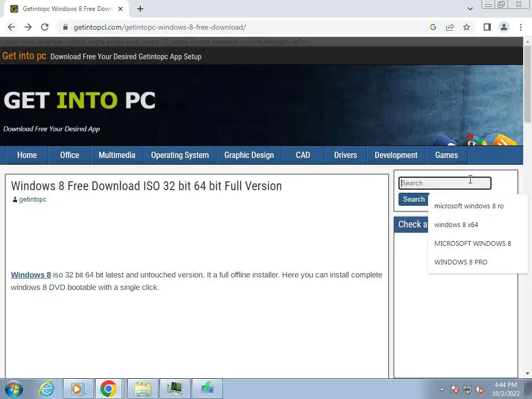Click the article title Windows 8 Free Download
This screenshot has width=532, height=399.
coord(146,186)
